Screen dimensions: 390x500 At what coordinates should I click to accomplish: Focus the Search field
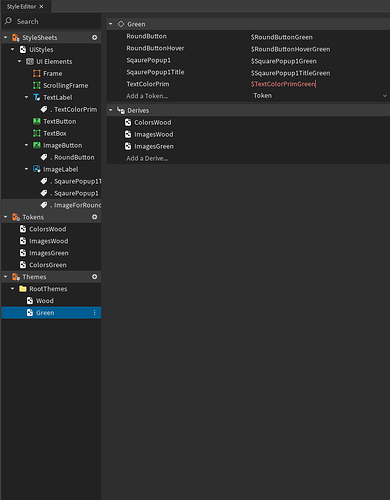point(52,21)
